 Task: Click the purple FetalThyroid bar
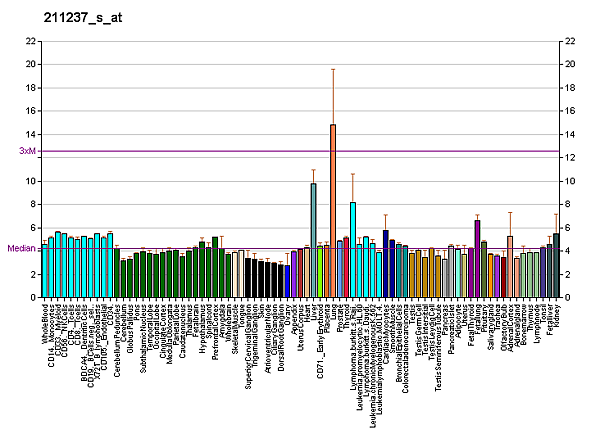477,258
